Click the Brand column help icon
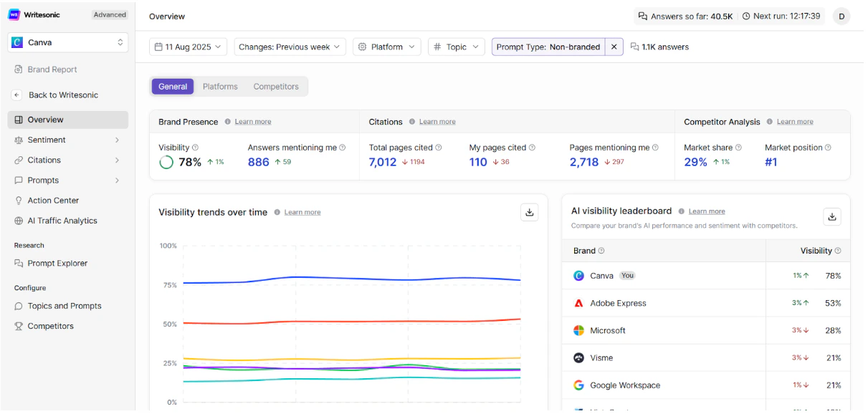The width and height of the screenshot is (868, 414). click(601, 251)
